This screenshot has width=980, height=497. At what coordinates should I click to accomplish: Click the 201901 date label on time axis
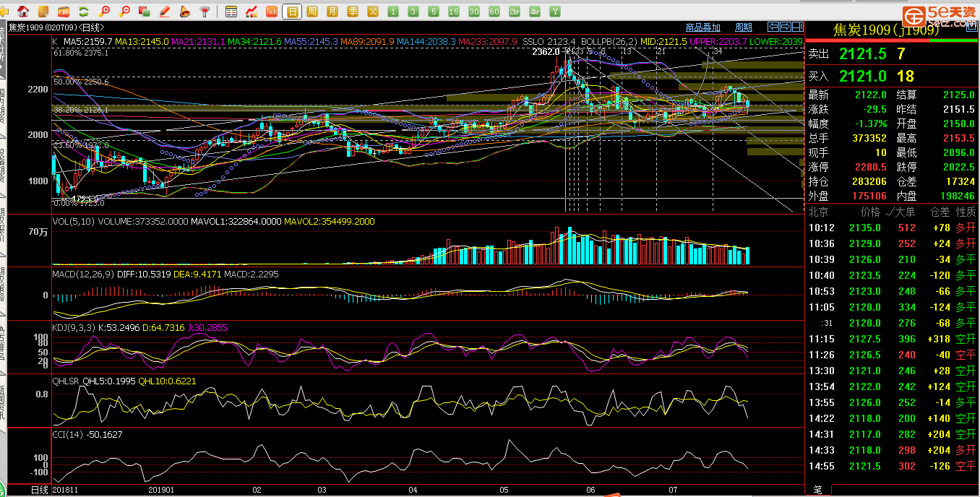pyautogui.click(x=161, y=490)
